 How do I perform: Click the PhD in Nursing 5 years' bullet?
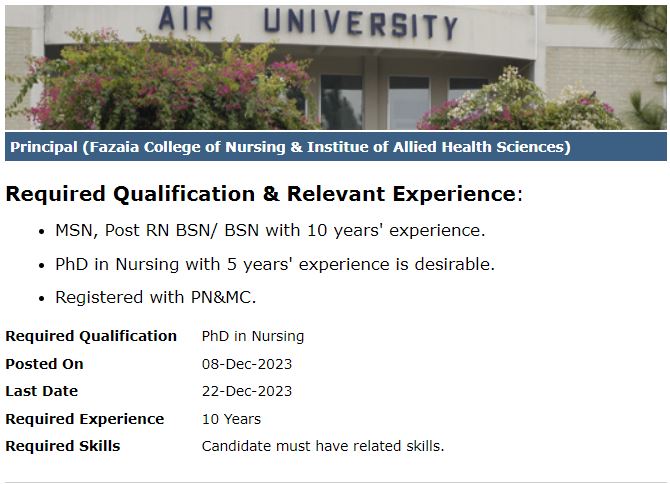(275, 265)
